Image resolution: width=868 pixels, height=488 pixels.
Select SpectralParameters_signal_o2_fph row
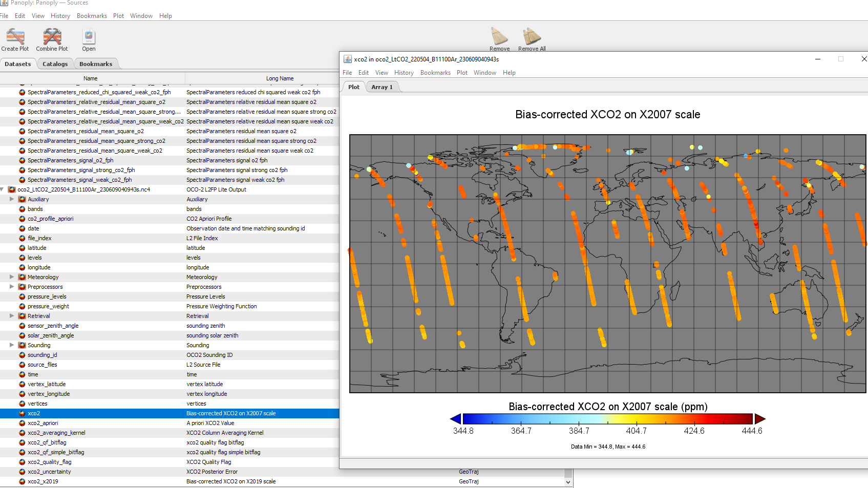(x=170, y=160)
